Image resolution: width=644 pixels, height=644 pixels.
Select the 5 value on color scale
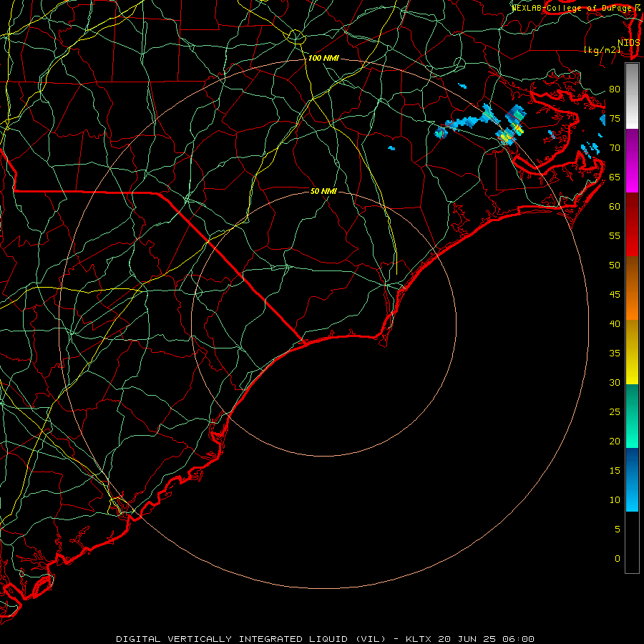(618, 530)
